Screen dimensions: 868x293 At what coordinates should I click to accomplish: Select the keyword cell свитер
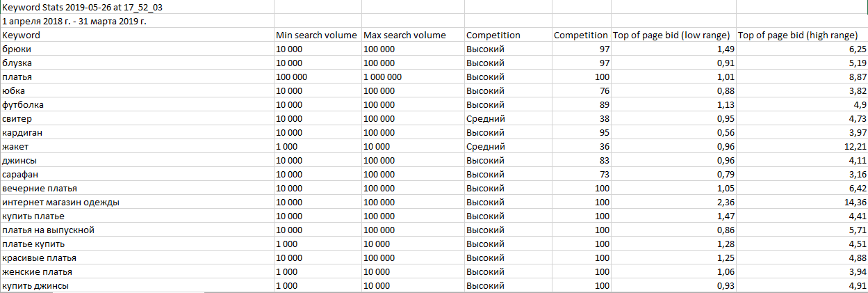pyautogui.click(x=137, y=118)
